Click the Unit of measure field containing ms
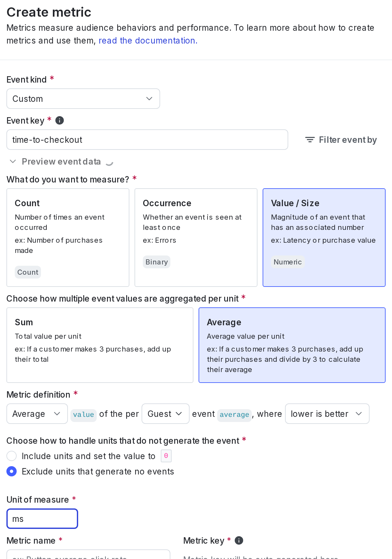 click(42, 519)
